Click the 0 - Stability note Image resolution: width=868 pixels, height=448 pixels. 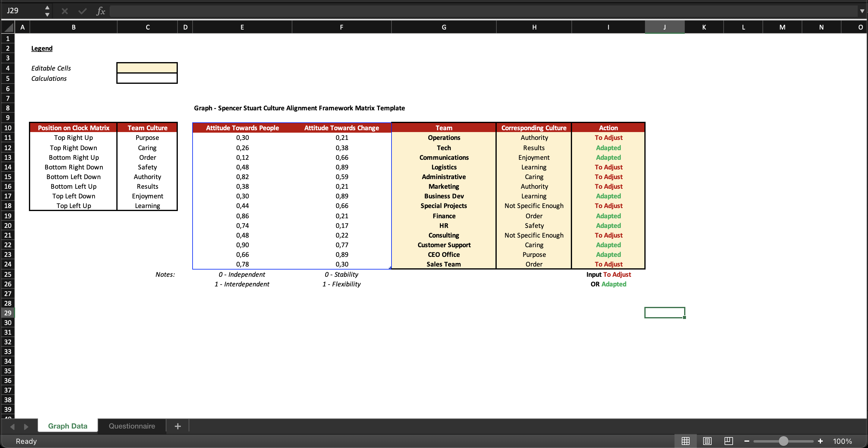341,274
